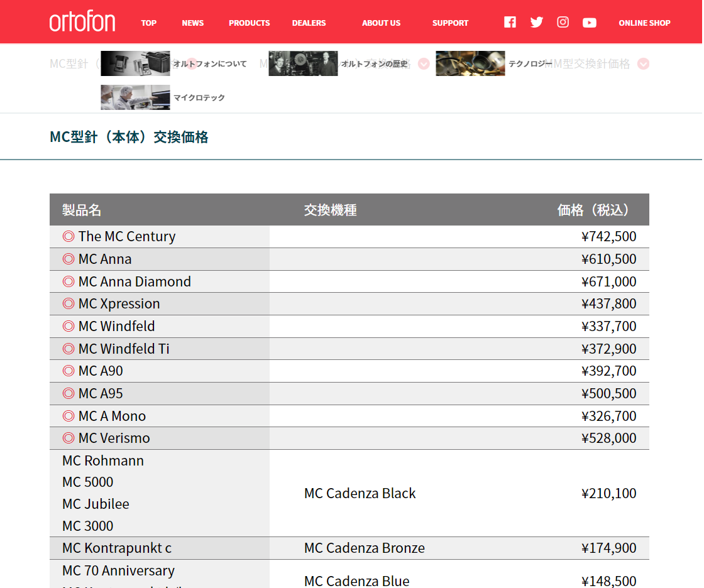Select the MC Verismo product name
The width and height of the screenshot is (704, 588).
(114, 438)
